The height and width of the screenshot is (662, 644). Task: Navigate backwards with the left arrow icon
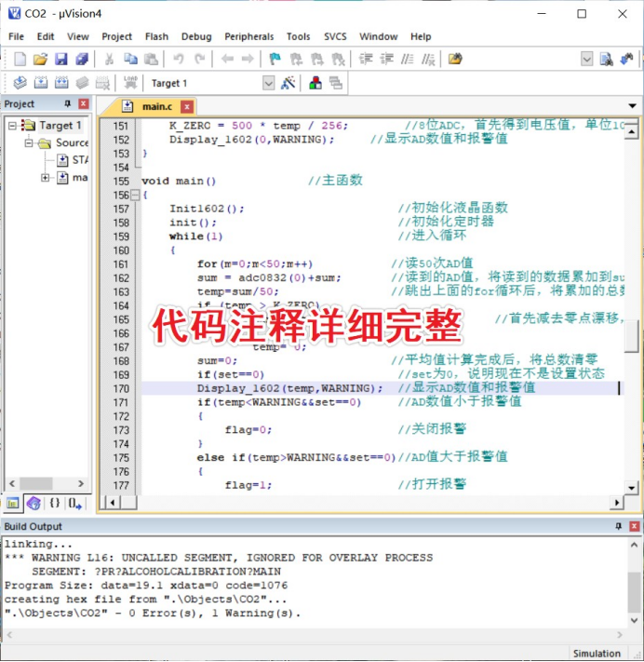pyautogui.click(x=227, y=59)
